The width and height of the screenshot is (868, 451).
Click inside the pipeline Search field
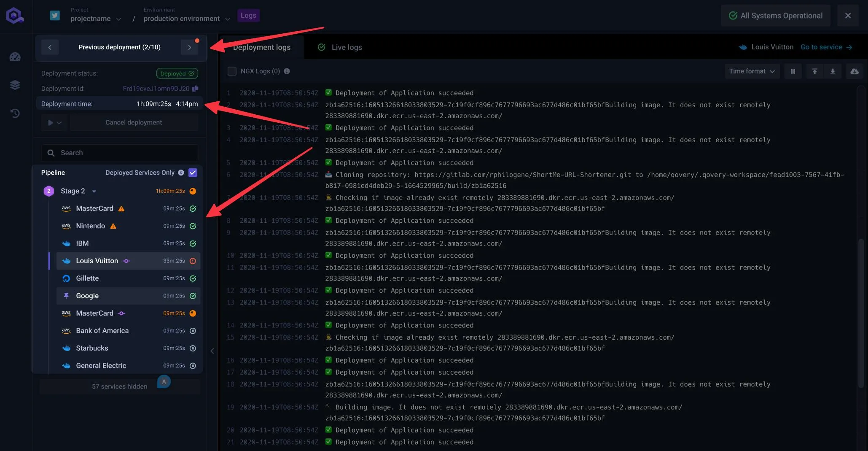[x=119, y=153]
